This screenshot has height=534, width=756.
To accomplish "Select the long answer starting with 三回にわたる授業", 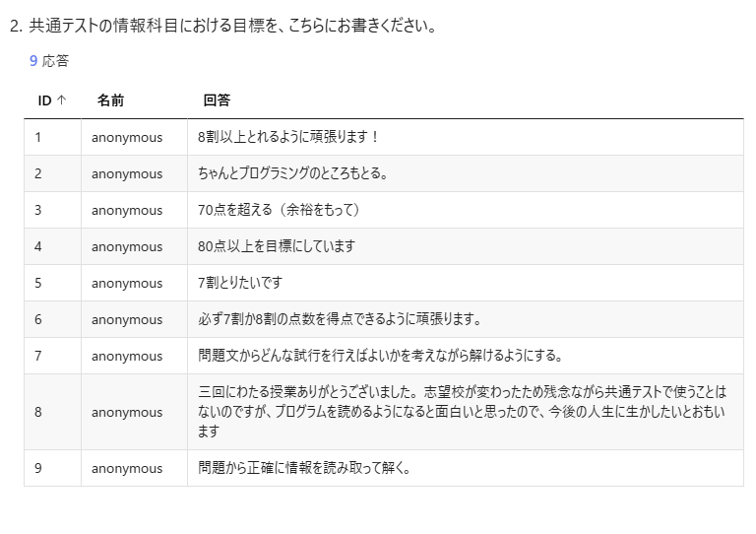I will click(x=462, y=412).
